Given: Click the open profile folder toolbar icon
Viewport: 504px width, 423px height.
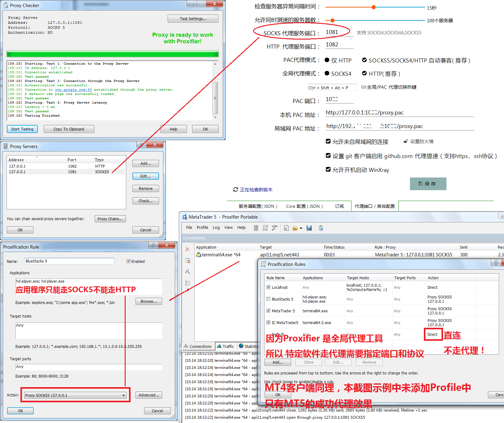Looking at the screenshot, I should [x=295, y=228].
